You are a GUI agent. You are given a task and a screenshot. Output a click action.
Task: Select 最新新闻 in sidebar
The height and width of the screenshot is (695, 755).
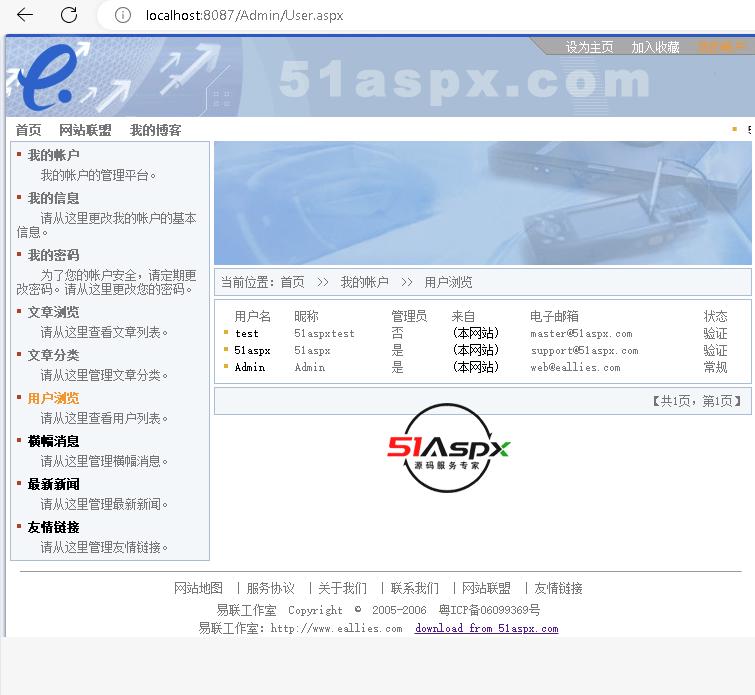(53, 484)
